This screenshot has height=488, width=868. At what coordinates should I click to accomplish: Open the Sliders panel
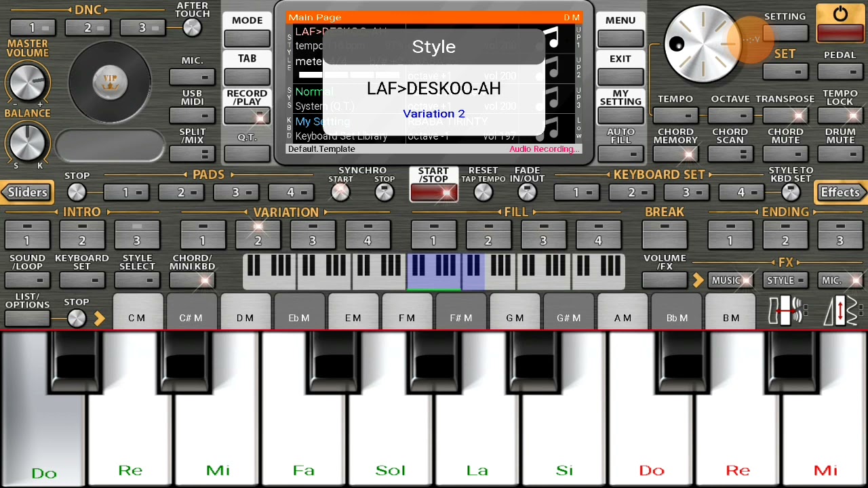tap(26, 192)
